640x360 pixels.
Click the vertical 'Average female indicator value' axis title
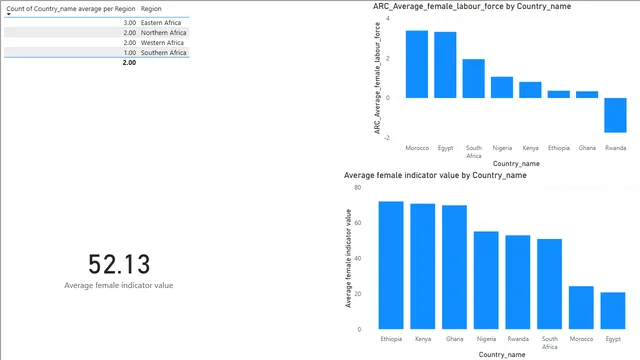click(348, 258)
